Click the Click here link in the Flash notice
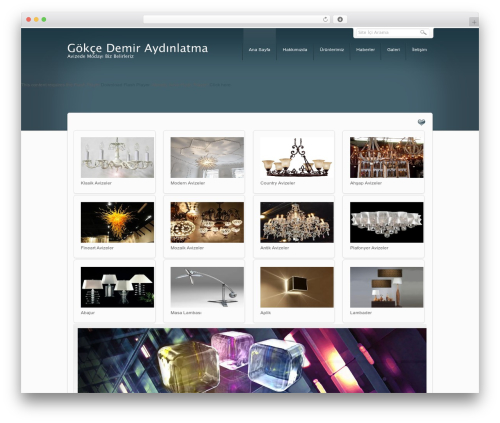The height and width of the screenshot is (423, 500). pyautogui.click(x=220, y=85)
